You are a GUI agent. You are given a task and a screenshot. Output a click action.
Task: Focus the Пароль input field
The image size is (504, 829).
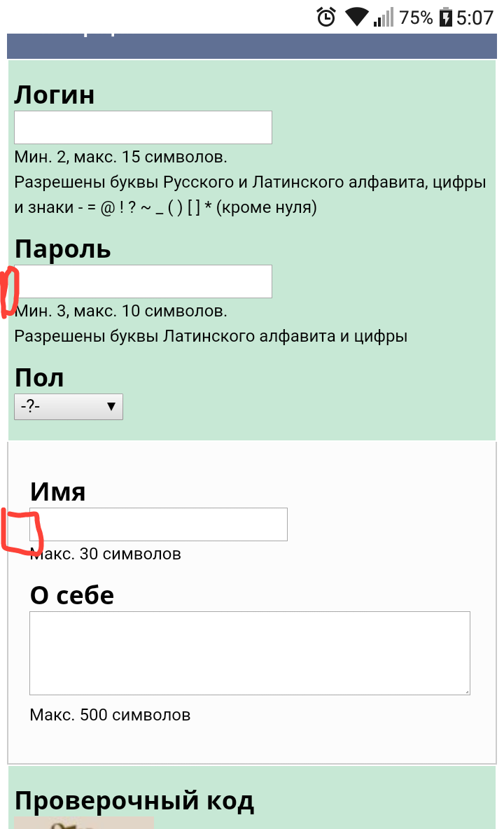click(x=143, y=281)
